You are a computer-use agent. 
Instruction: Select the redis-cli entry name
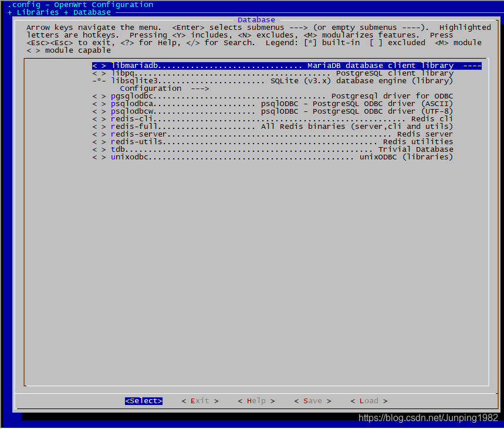(x=132, y=119)
